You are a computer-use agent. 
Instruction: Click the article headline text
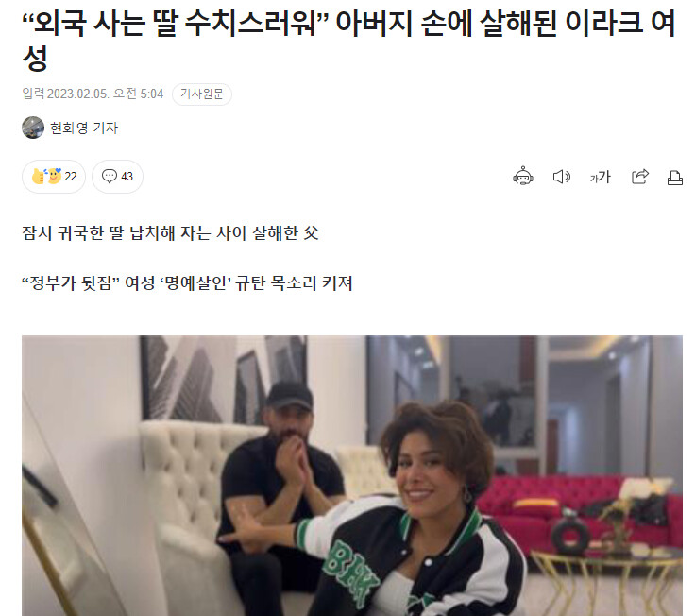point(348,40)
